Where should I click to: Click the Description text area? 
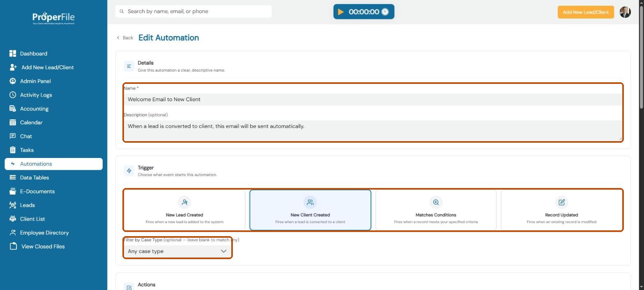tap(373, 130)
